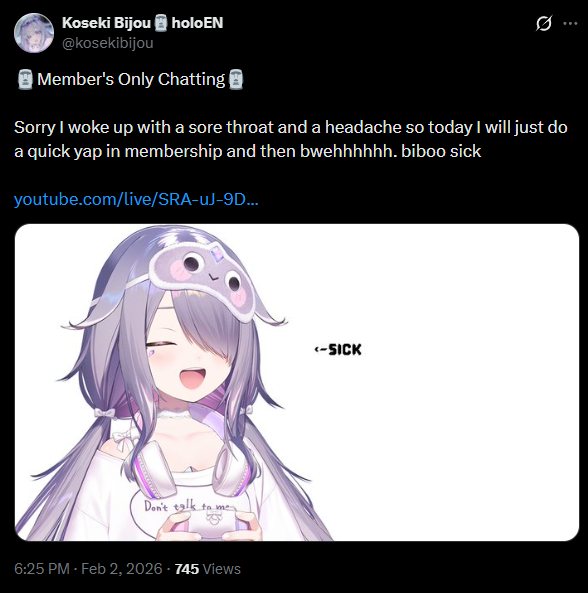Viewport: 588px width, 593px height.
Task: Click the game controller in the character's hands
Action: tap(210, 524)
